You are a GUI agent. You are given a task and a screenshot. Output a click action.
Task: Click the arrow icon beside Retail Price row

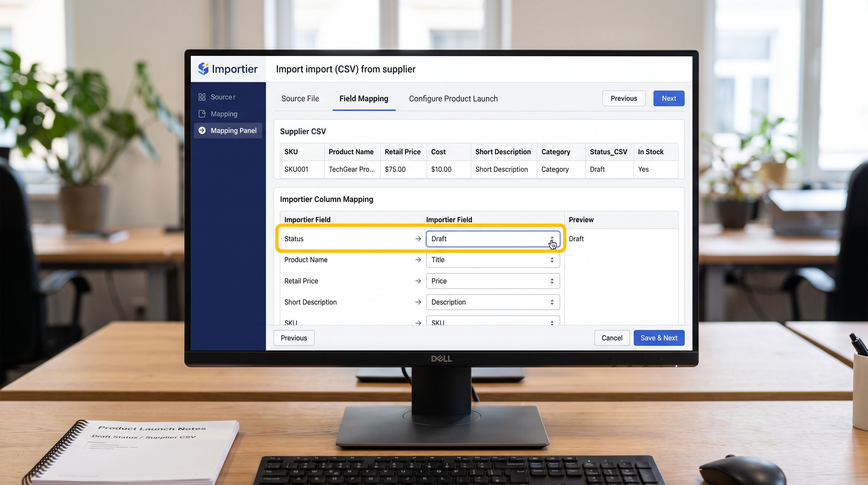(x=418, y=281)
